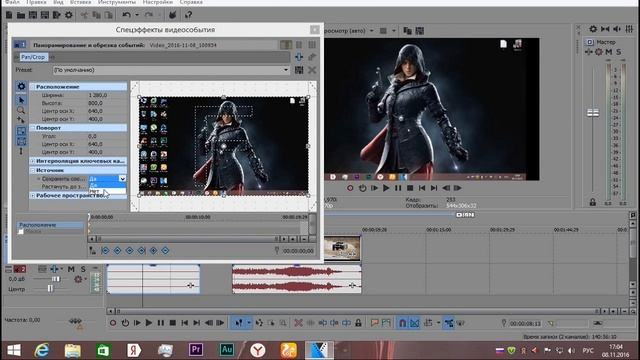Play the project from main transport bar
Viewport: 640px width, 360px height.
[149, 323]
